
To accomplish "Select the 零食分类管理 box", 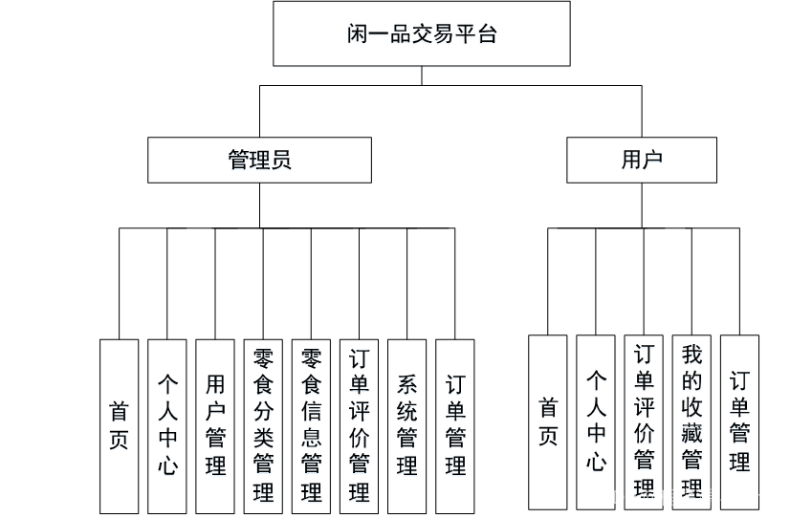I will (263, 426).
